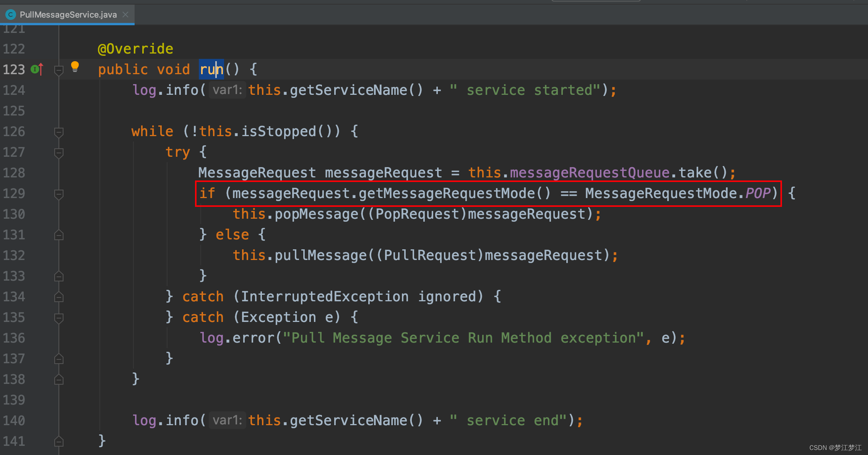Click the 'try' keyword on line 127

click(x=178, y=152)
